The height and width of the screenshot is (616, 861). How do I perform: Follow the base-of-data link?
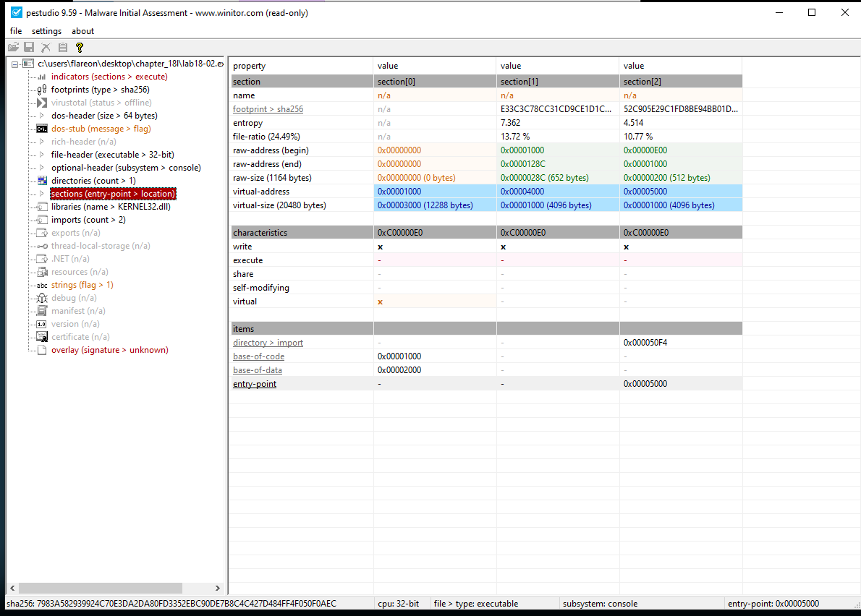[x=258, y=370]
